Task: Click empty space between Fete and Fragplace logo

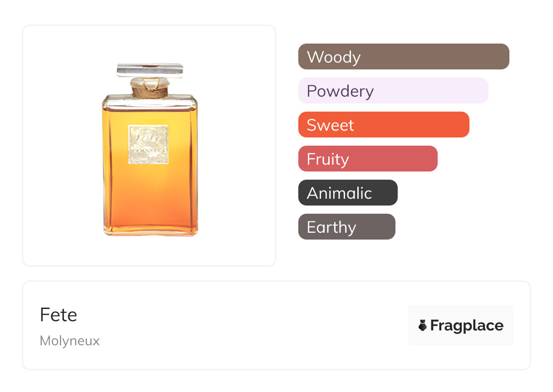Action: pos(250,325)
